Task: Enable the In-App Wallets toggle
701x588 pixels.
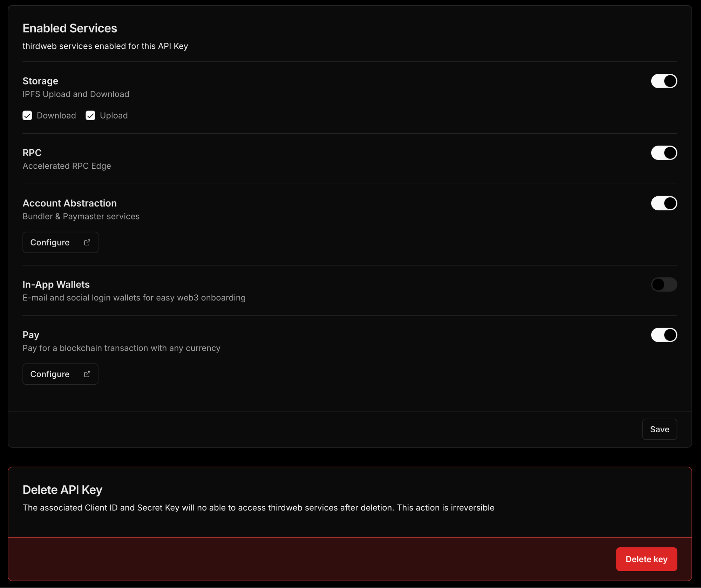Action: (664, 284)
